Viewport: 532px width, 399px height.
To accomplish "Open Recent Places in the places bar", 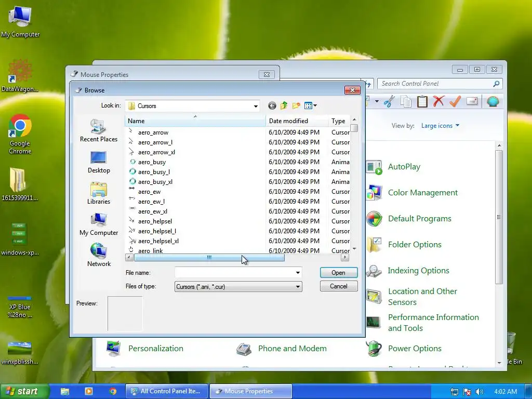I will pyautogui.click(x=99, y=130).
